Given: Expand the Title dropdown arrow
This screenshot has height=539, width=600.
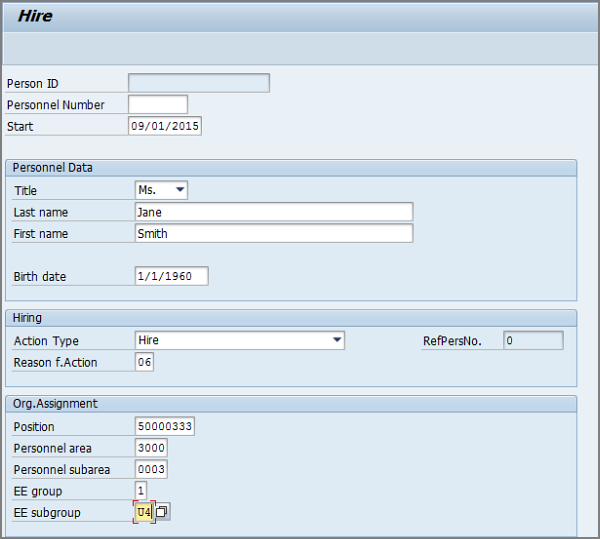Looking at the screenshot, I should pos(180,190).
